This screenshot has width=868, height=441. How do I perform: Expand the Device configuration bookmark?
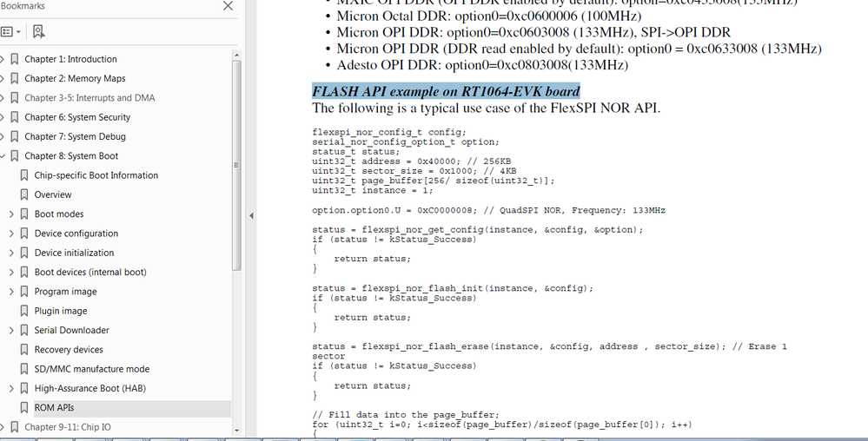(x=11, y=234)
